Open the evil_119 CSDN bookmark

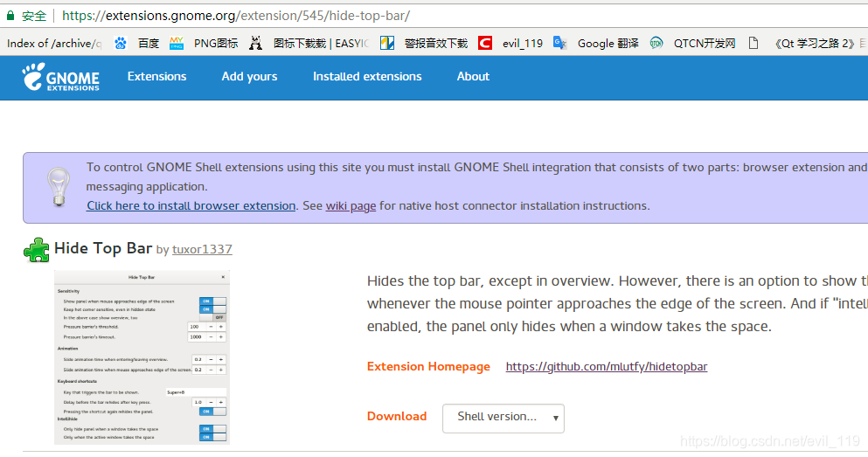click(510, 43)
